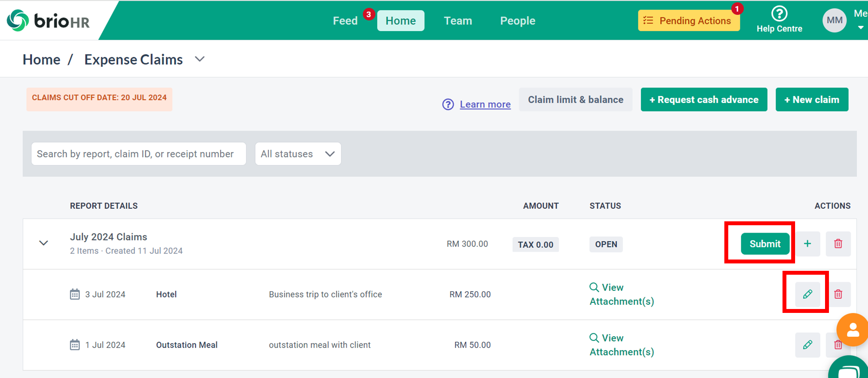Screen dimensions: 868x378
Task: Click the RM 50.00 amount
Action: [473, 345]
